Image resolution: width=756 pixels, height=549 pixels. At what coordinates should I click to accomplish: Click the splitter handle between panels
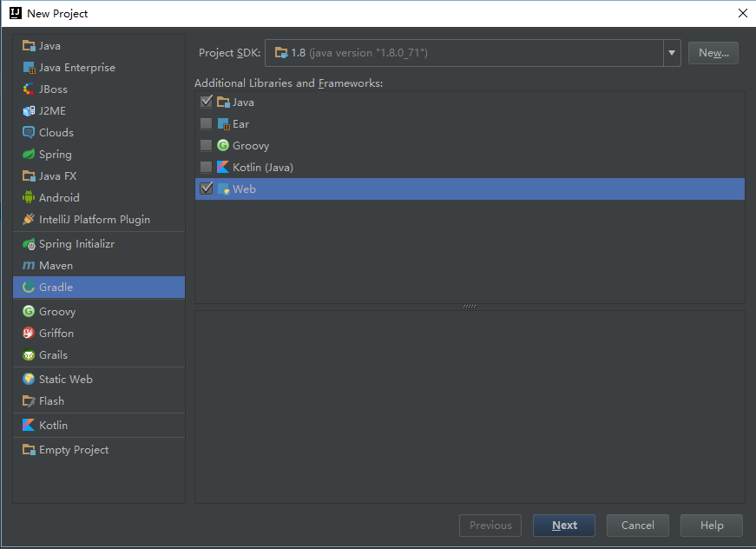[470, 307]
